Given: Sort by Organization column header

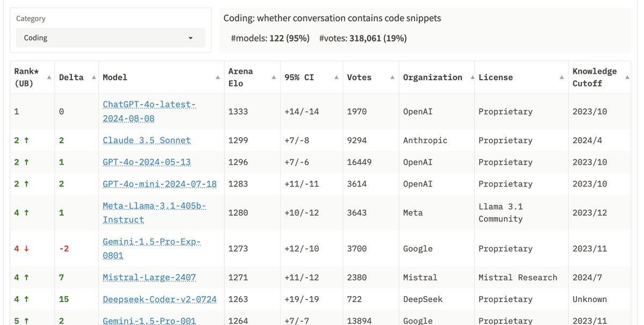Looking at the screenshot, I should coord(436,77).
